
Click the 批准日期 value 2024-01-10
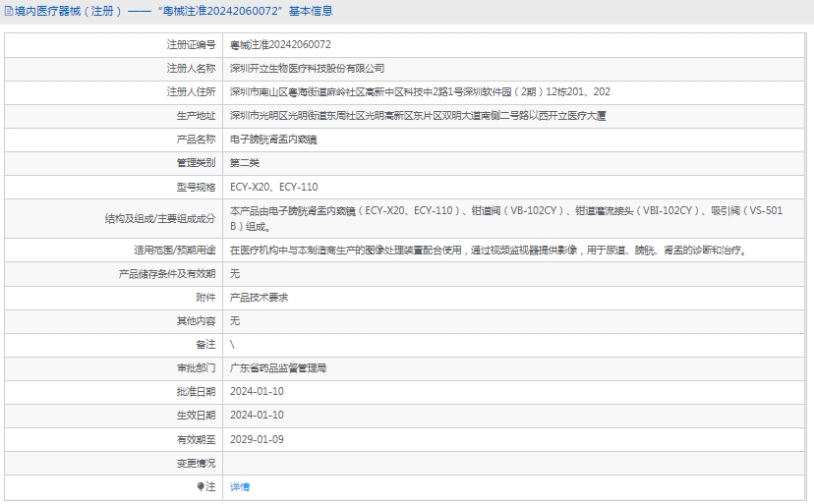pos(257,392)
